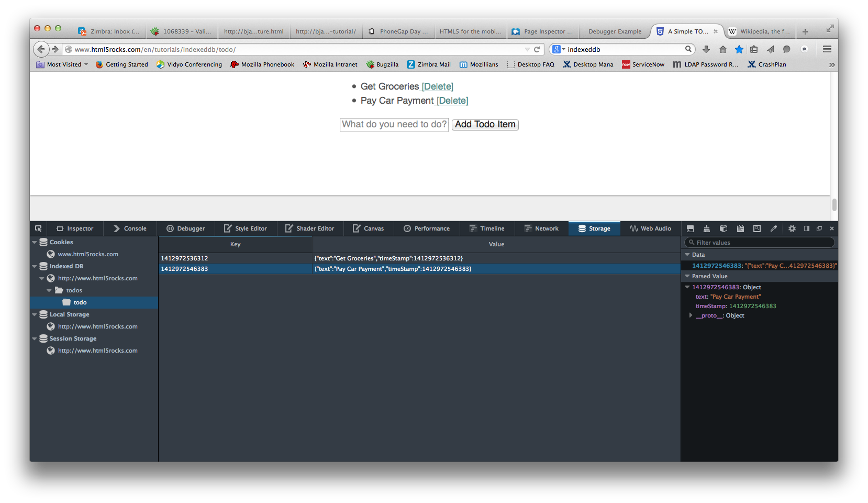This screenshot has height=503, width=868.
Task: Click the paper plane share icon
Action: (770, 49)
